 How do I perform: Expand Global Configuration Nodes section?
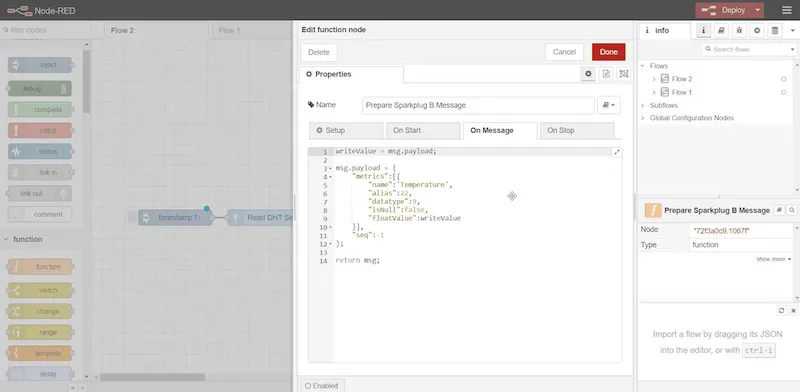(642, 118)
